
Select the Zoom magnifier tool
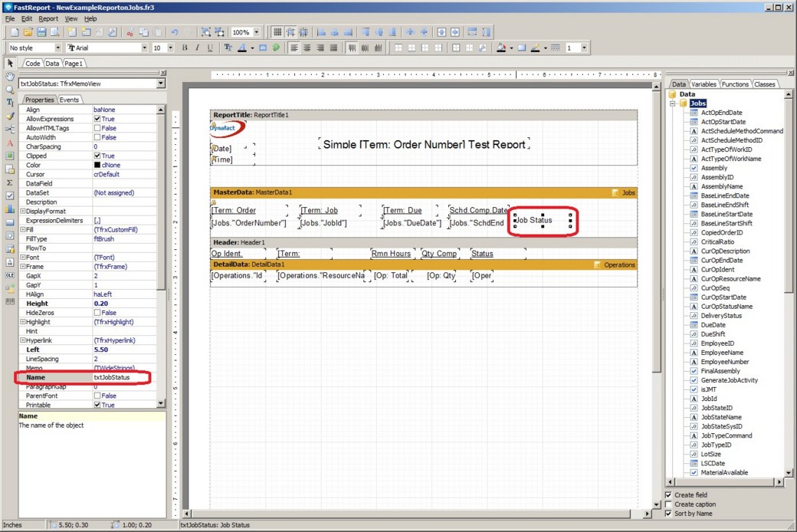click(x=10, y=89)
